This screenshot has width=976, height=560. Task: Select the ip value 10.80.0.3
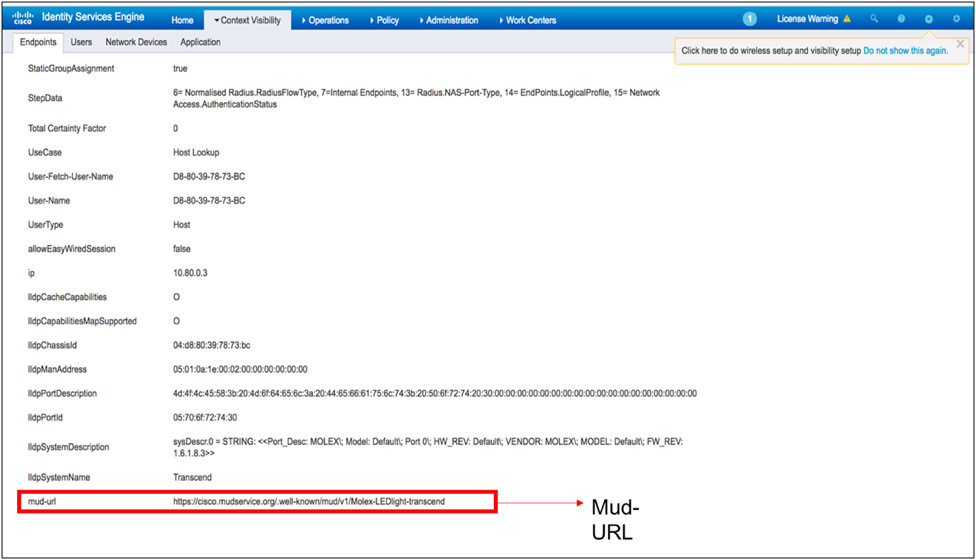click(x=190, y=273)
